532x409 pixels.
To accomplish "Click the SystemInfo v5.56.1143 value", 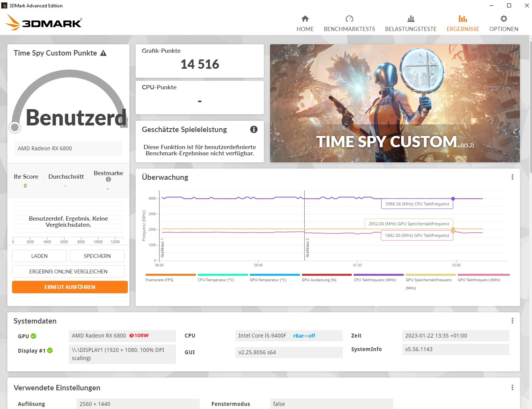I will click(x=455, y=349).
